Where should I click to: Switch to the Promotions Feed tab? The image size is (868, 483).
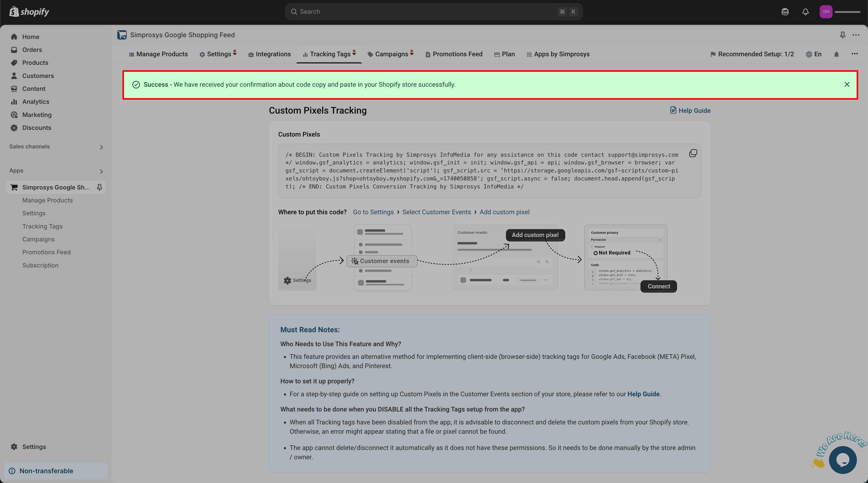[454, 54]
